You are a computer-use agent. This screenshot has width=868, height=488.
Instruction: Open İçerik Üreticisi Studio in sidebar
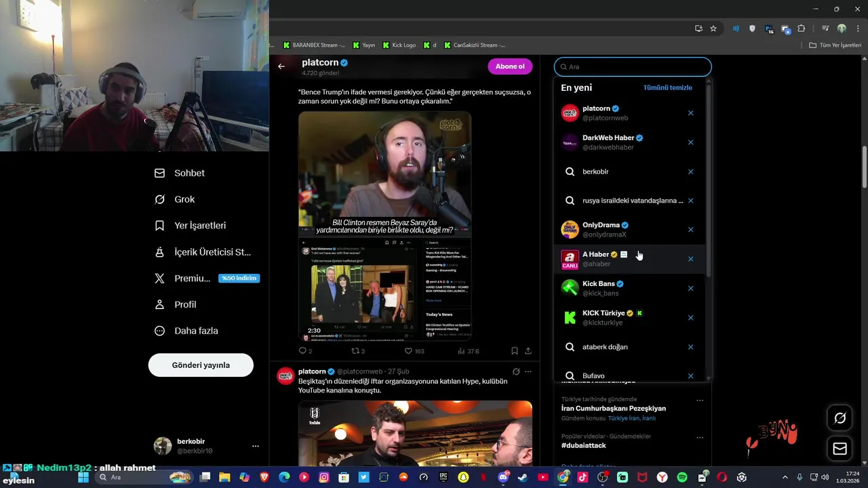click(203, 252)
